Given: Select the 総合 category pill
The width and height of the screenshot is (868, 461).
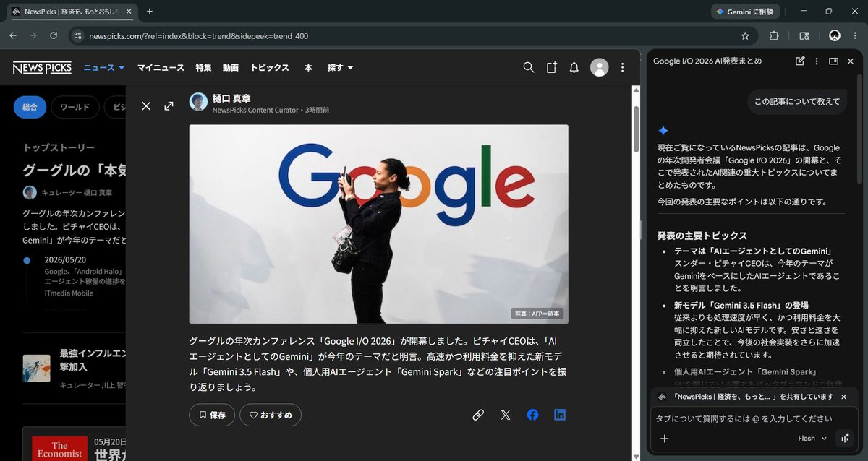Looking at the screenshot, I should [x=30, y=107].
